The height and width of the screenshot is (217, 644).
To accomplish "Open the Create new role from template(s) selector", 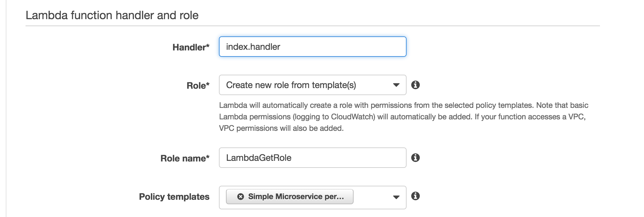I will [312, 85].
